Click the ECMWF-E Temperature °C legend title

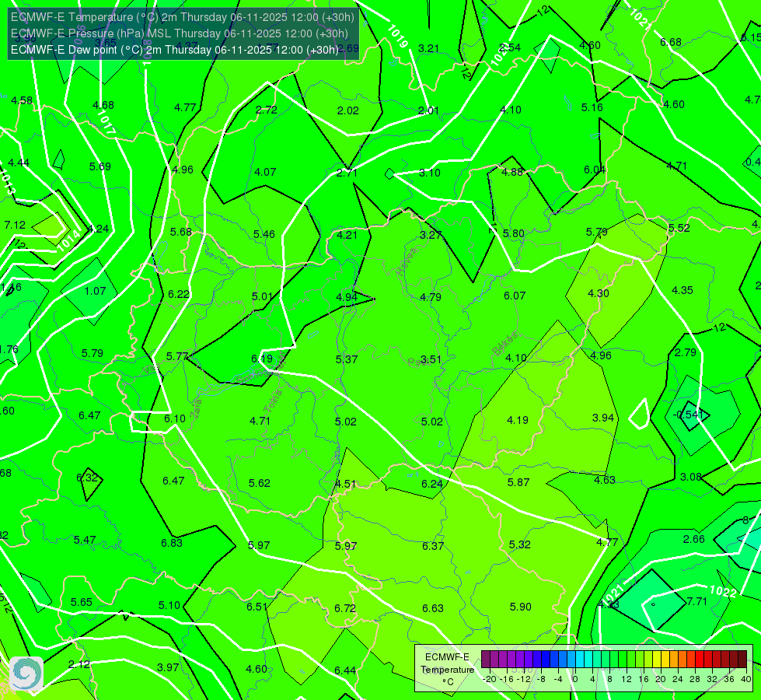pyautogui.click(x=447, y=670)
